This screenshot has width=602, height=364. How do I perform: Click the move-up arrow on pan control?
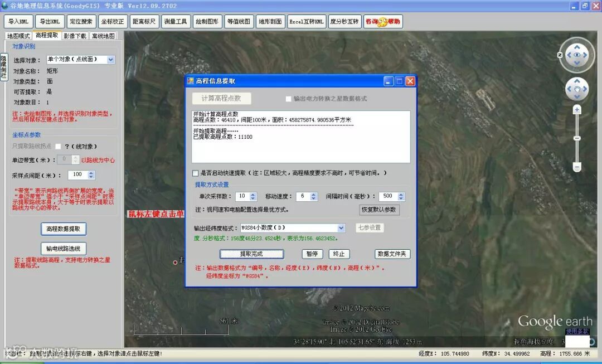pos(577,81)
